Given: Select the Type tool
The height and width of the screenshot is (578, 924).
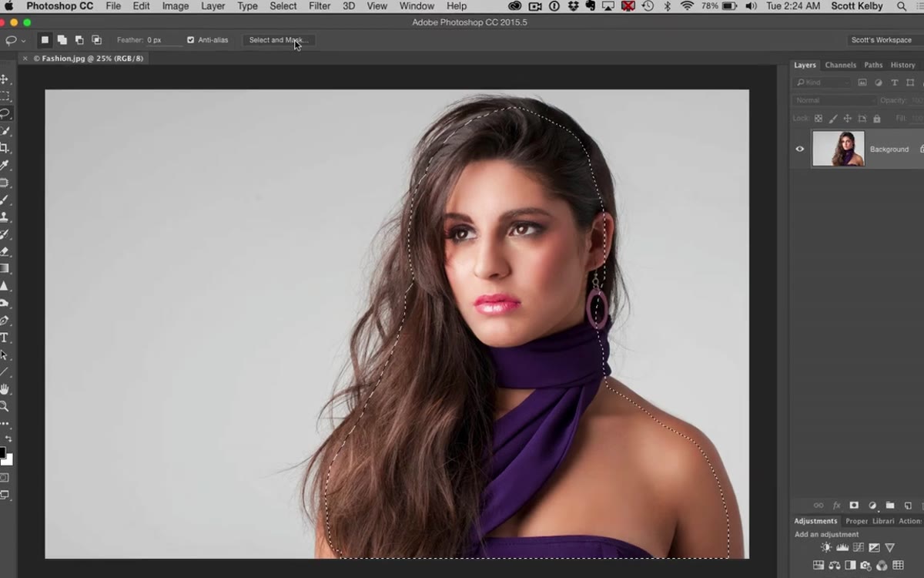Looking at the screenshot, I should pos(5,338).
